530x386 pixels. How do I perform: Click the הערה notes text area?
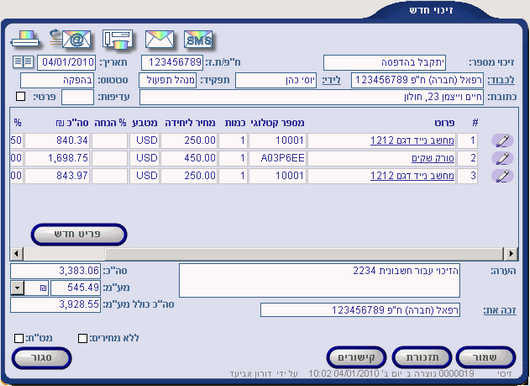click(319, 281)
